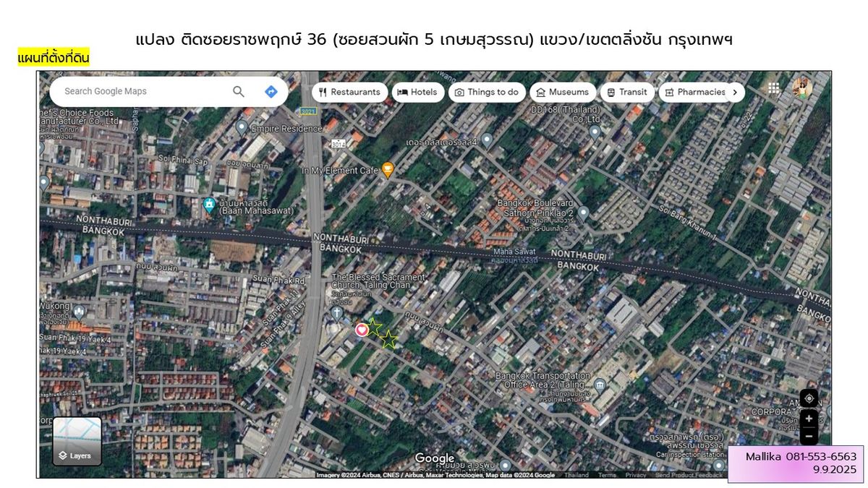The image size is (868, 488).
Task: Zoom in with the plus button
Action: [809, 419]
